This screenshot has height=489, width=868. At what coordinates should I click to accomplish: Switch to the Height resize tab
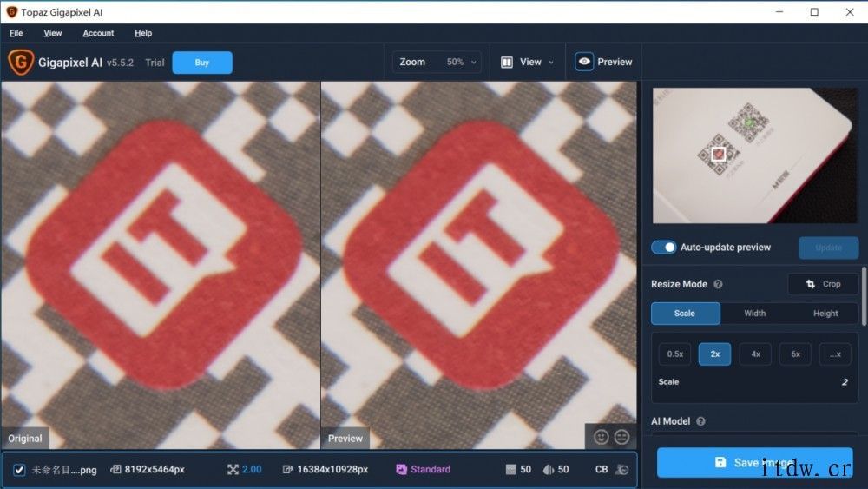[x=825, y=314]
